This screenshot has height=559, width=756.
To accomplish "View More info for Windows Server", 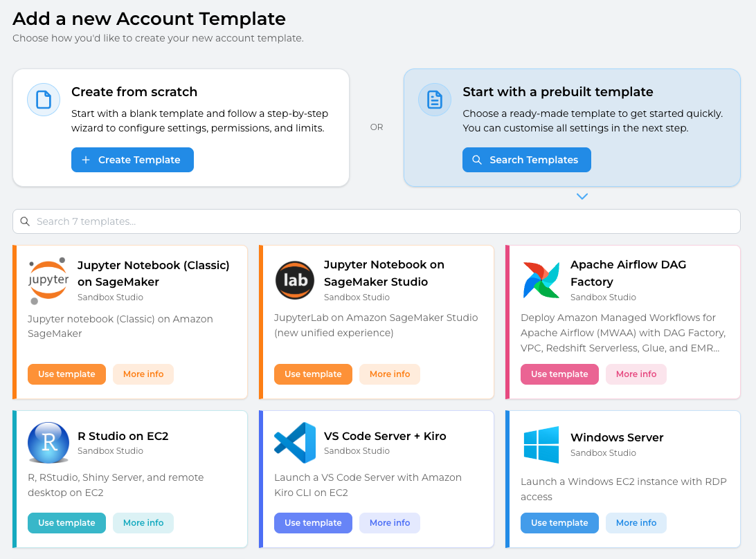I will (x=636, y=523).
